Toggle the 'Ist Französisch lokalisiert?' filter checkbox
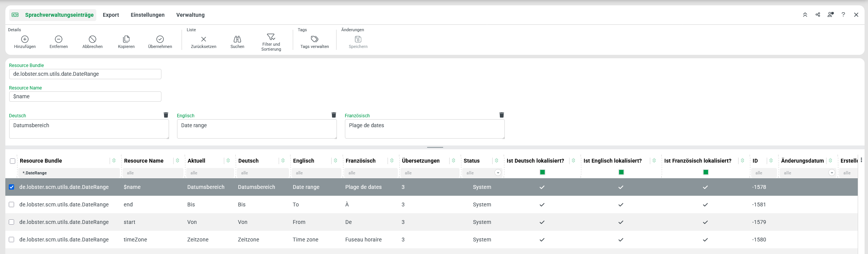This screenshot has width=868, height=254. (x=706, y=172)
